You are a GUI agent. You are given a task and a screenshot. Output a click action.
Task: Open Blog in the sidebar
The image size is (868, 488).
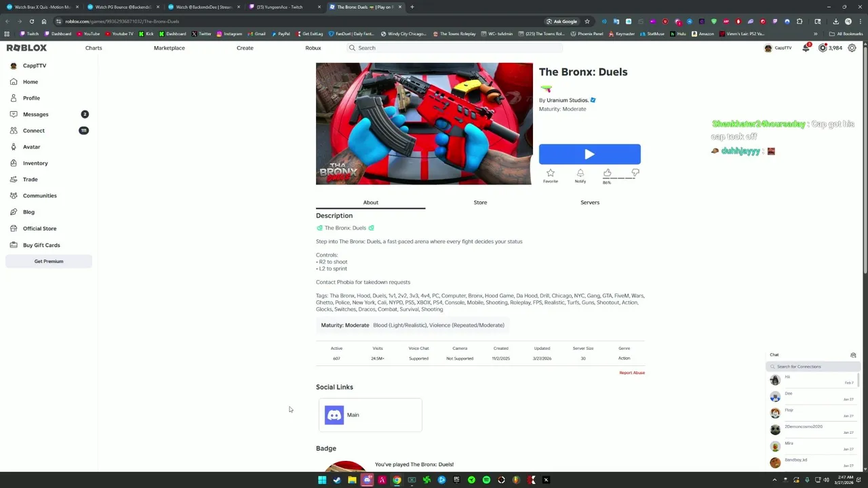click(28, 212)
